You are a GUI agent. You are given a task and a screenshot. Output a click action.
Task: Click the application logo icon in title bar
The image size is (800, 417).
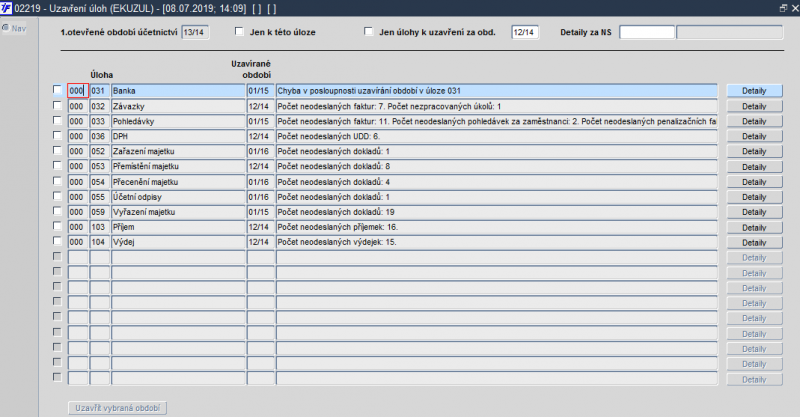point(6,8)
